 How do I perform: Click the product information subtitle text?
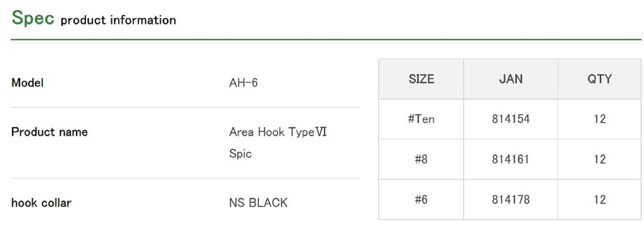click(x=118, y=20)
